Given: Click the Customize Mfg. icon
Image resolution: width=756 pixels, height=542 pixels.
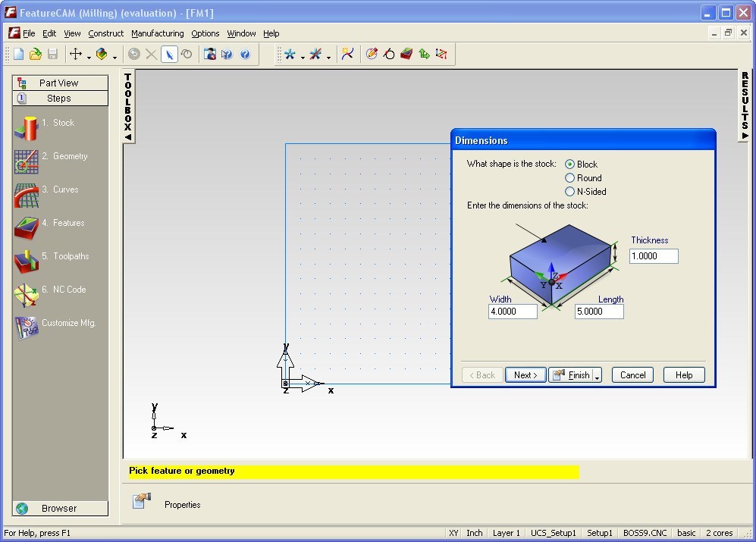Looking at the screenshot, I should (26, 327).
